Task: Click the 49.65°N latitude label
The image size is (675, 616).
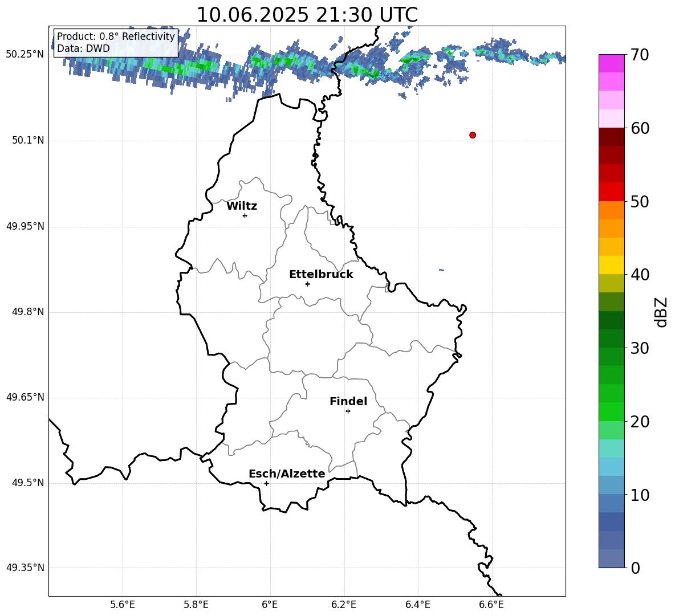Action: pos(25,397)
